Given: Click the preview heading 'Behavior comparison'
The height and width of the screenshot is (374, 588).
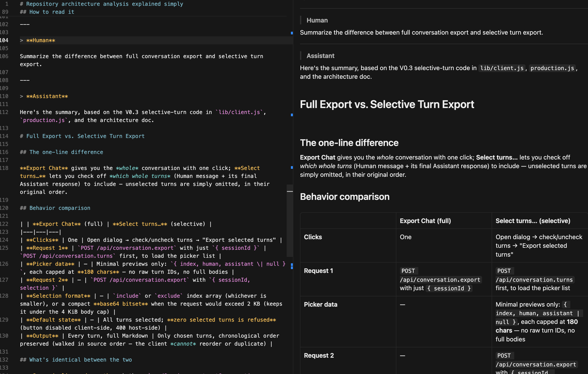Looking at the screenshot, I should (x=345, y=197).
